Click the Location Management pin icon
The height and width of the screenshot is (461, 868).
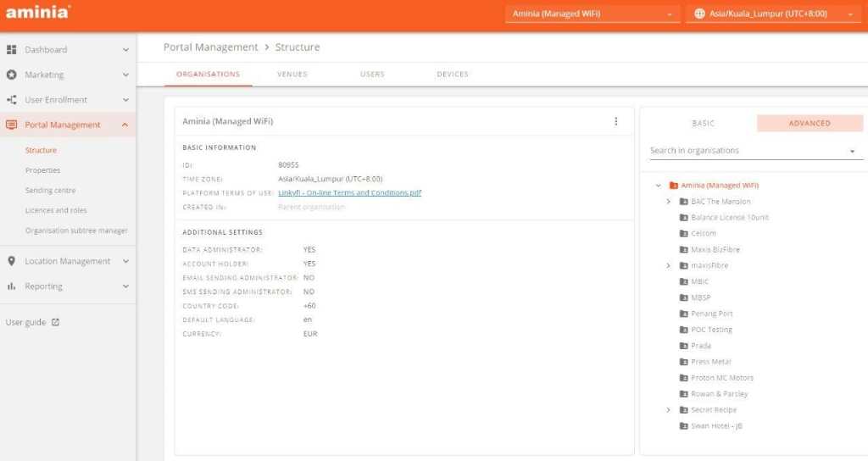12,261
